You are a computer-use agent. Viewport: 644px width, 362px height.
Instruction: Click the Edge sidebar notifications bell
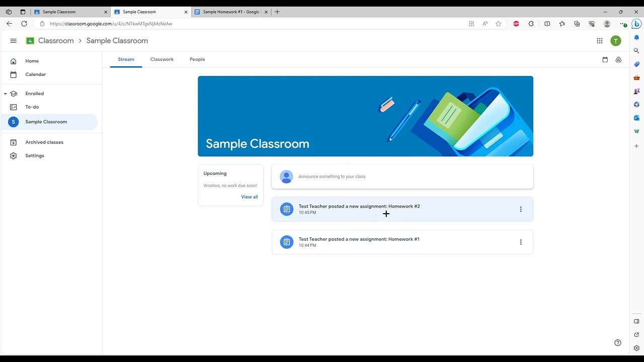636,38
